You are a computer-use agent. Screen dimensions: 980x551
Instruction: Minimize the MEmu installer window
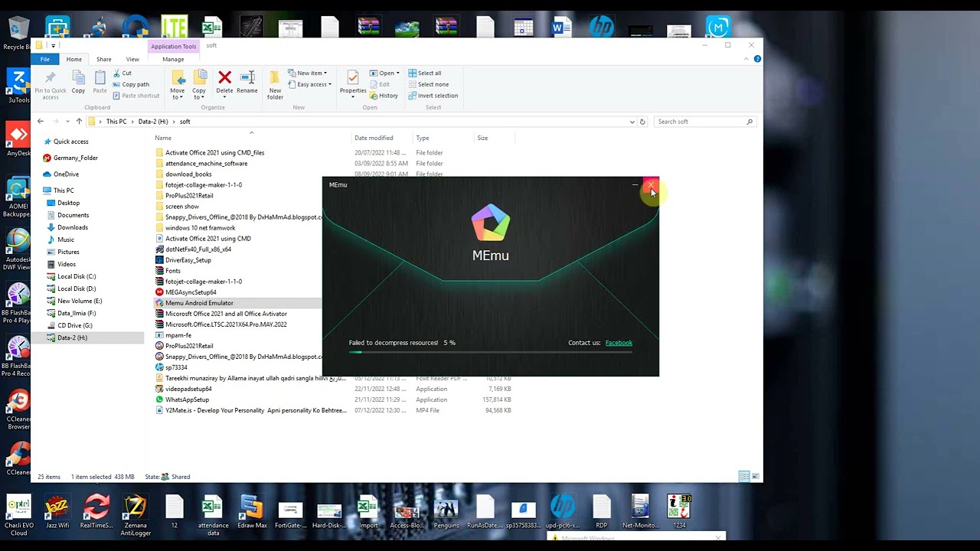(635, 185)
